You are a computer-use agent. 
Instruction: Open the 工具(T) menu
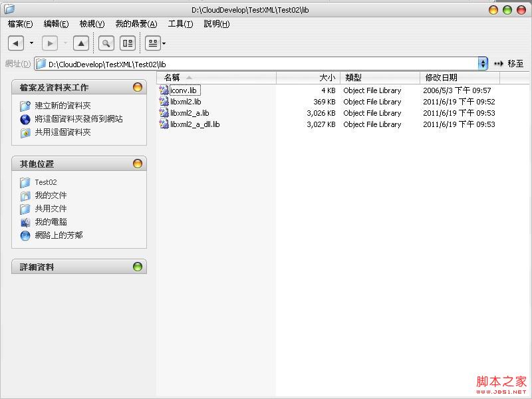coord(180,24)
